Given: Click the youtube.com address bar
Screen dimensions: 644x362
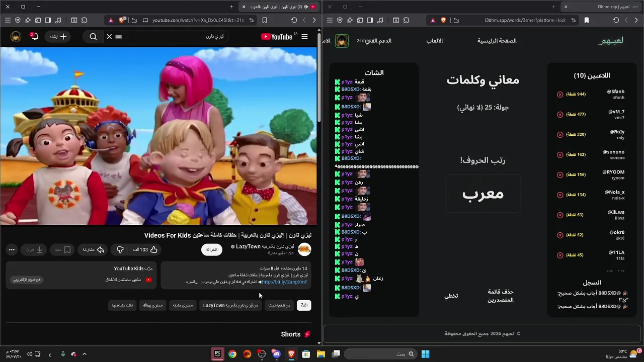Looking at the screenshot, I should tap(198, 20).
